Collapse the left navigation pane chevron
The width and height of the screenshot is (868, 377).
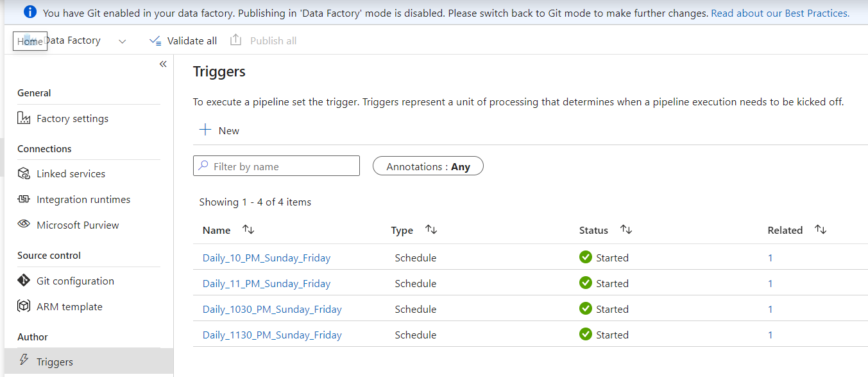[x=163, y=64]
